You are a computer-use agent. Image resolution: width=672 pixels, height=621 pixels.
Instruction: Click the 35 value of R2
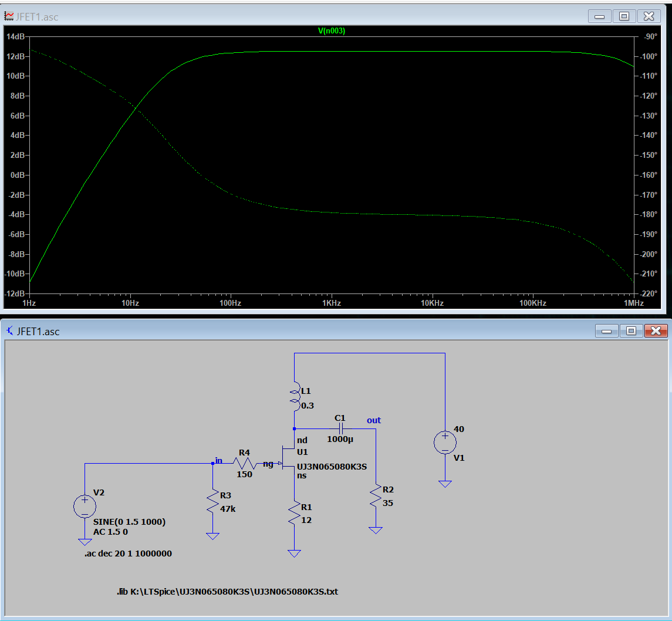point(388,502)
